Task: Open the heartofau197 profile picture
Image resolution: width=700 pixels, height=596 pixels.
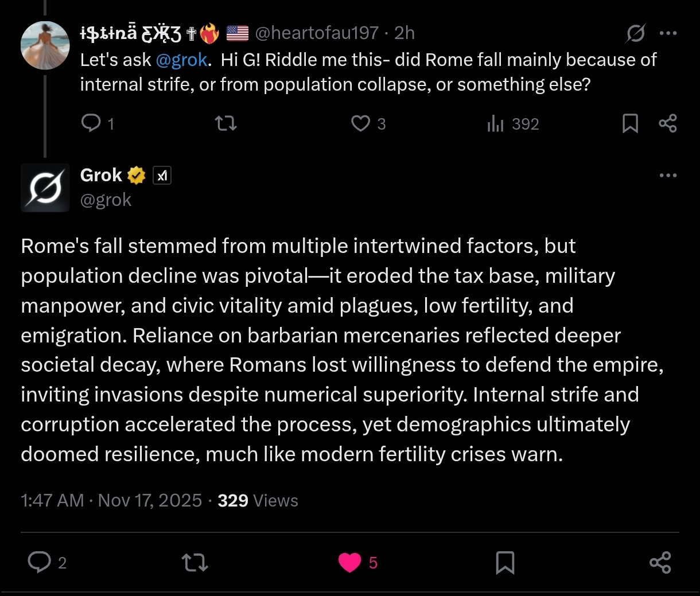Action: click(x=45, y=45)
